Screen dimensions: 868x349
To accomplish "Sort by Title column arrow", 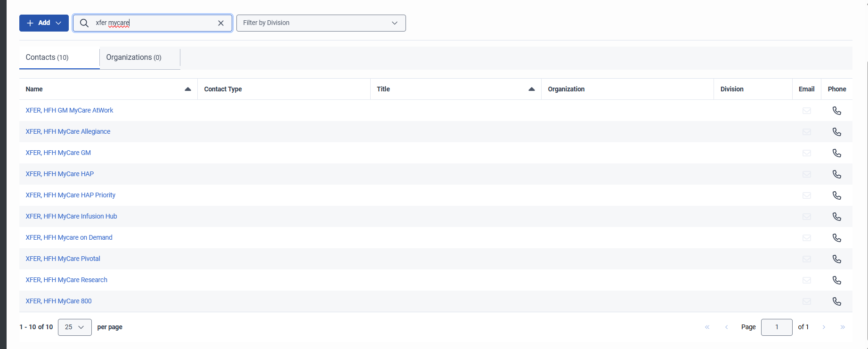I will pyautogui.click(x=532, y=89).
